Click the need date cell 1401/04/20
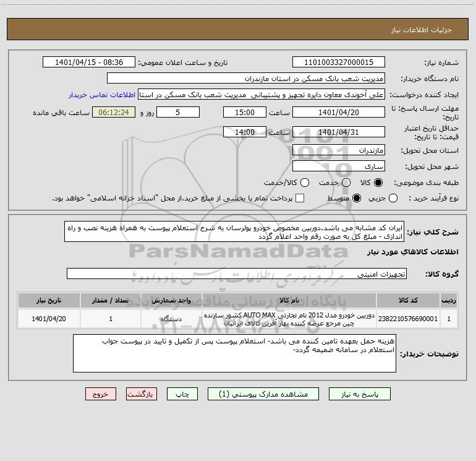This screenshot has height=461, width=476. tap(49, 319)
